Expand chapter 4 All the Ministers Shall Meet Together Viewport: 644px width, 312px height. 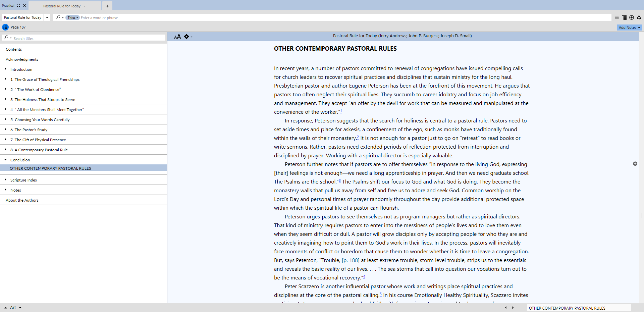click(5, 109)
